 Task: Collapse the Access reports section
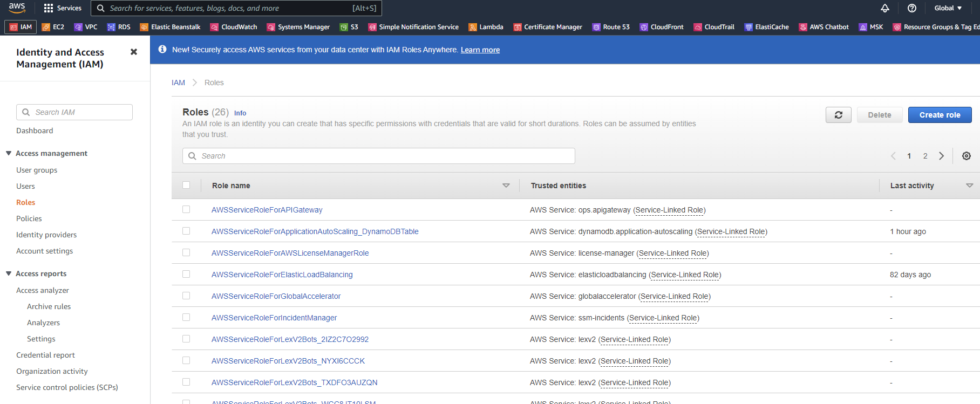pyautogui.click(x=9, y=273)
